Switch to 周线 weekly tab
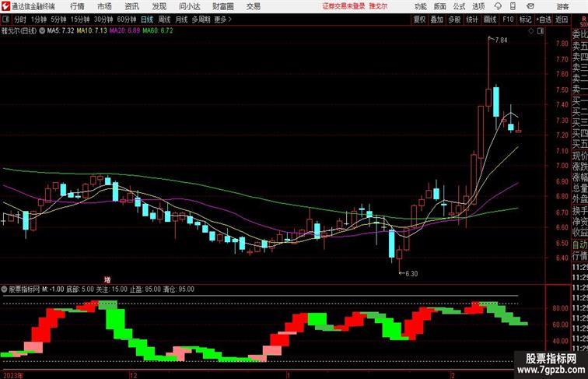The height and width of the screenshot is (379, 588). coord(164,19)
